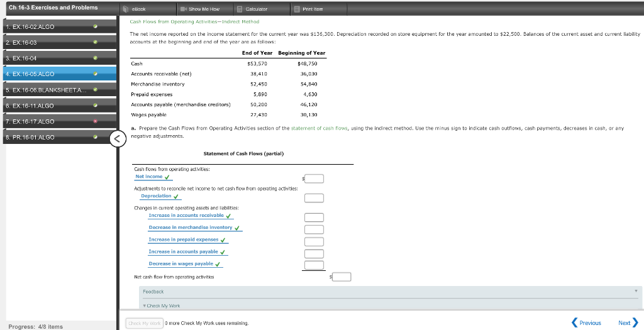The width and height of the screenshot is (644, 330).
Task: Click the Wages payable row label
Action: 148,115
